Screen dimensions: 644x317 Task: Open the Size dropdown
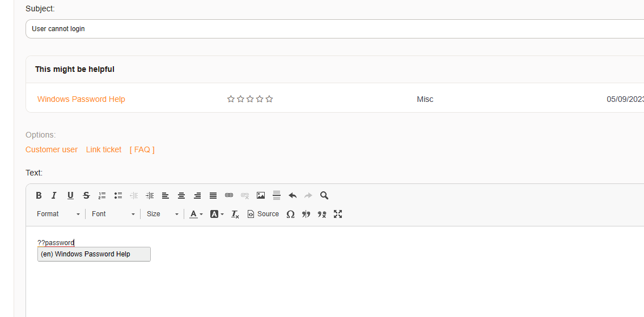click(162, 214)
